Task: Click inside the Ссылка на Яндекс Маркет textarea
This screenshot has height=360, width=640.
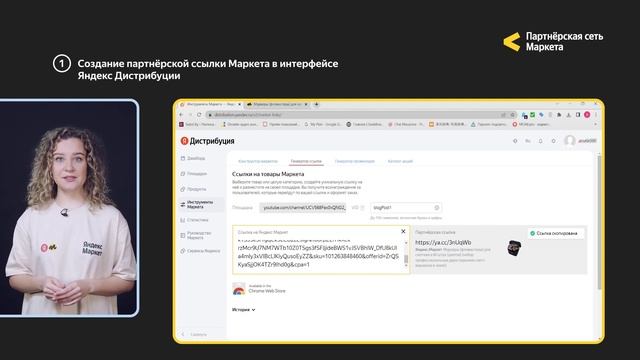Action: [x=318, y=253]
